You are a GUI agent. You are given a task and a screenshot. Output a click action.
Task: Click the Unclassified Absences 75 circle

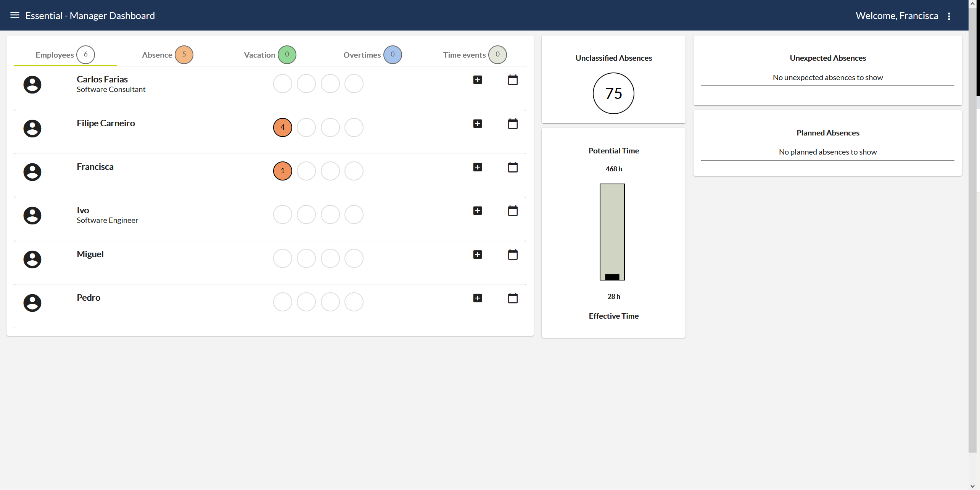point(613,93)
